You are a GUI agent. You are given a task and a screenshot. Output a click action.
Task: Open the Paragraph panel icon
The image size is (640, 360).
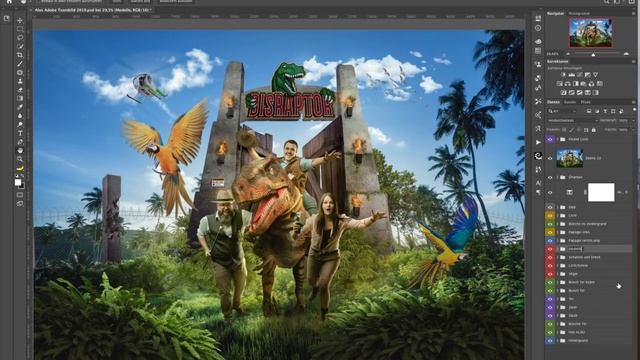(538, 192)
